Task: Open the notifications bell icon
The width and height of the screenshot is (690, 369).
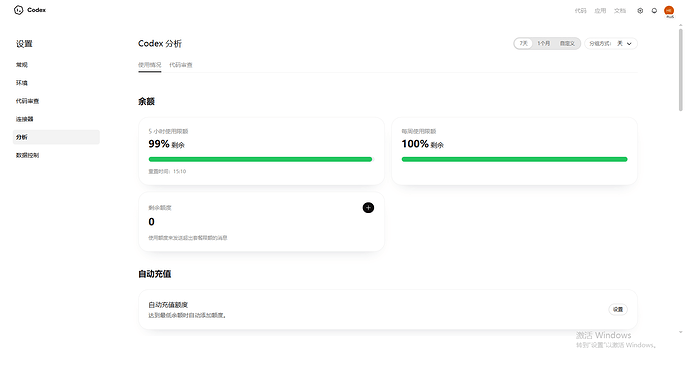Action: (654, 11)
